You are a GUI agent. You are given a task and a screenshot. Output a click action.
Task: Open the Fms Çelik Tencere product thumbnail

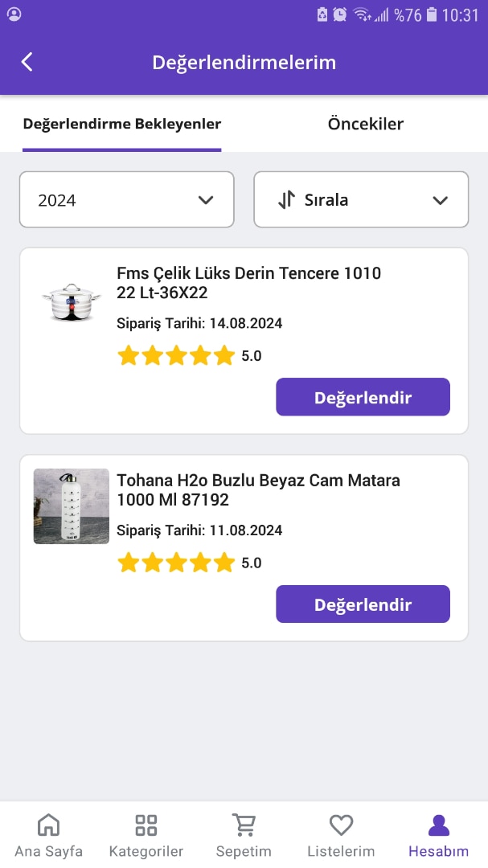tap(72, 301)
